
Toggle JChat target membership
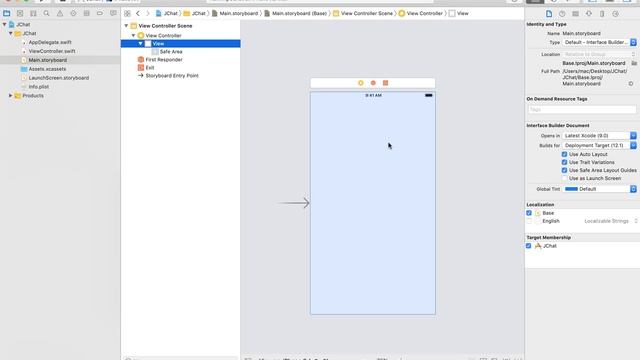(529, 246)
